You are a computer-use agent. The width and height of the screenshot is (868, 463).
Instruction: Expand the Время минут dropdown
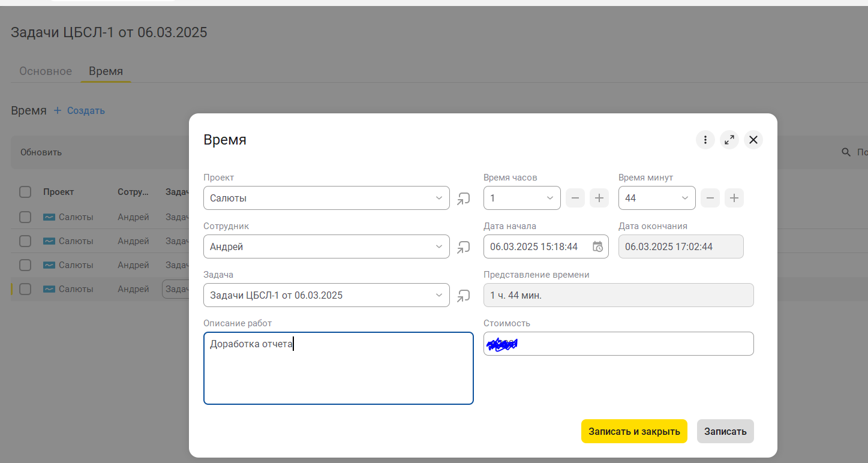[685, 198]
